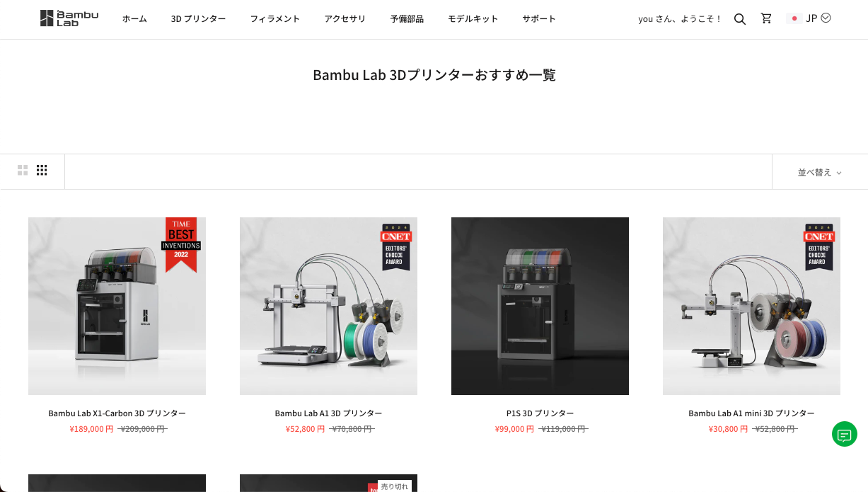This screenshot has width=868, height=492.
Task: Click the Japan flag icon
Action: tap(794, 18)
